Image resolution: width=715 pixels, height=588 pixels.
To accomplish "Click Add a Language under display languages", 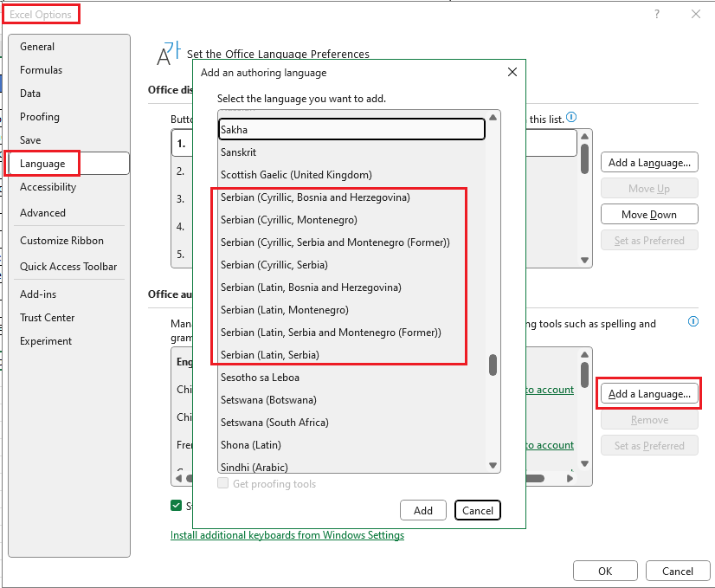I will click(x=649, y=163).
